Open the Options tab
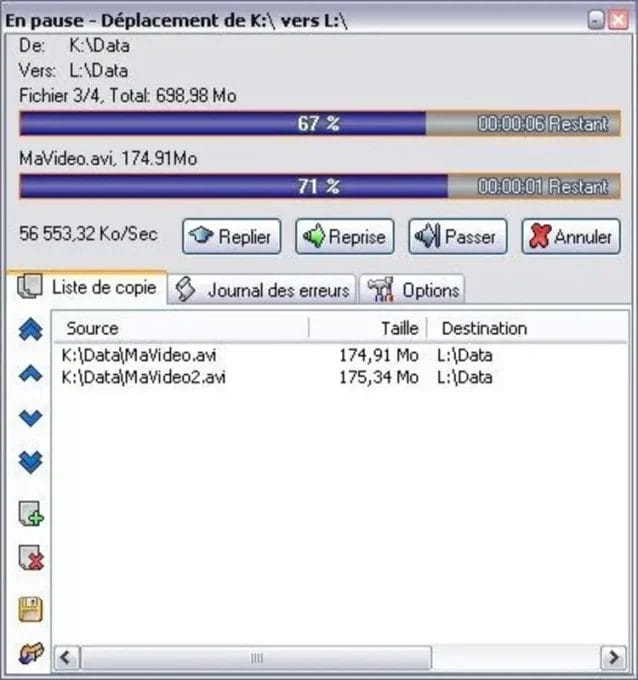 coord(414,290)
